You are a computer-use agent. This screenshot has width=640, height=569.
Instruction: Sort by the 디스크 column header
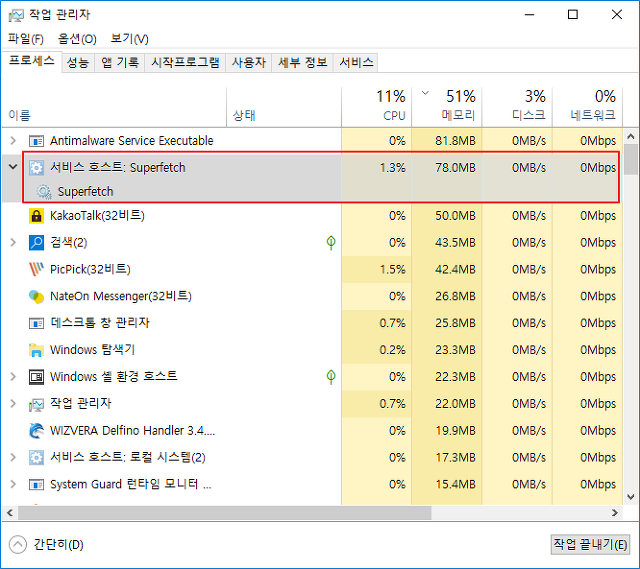click(x=517, y=107)
